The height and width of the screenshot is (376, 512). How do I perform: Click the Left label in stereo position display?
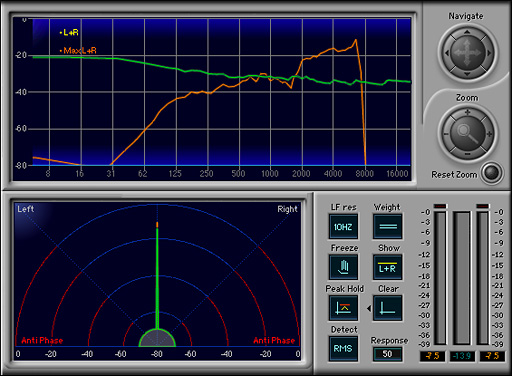26,209
